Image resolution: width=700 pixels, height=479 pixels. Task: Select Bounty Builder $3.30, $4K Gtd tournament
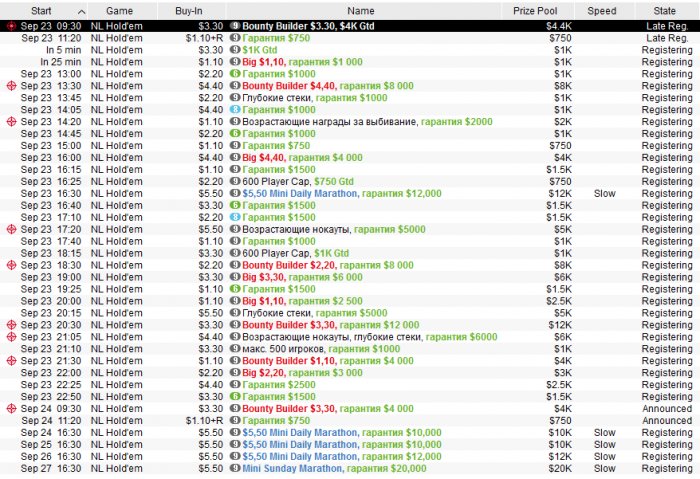[350, 26]
